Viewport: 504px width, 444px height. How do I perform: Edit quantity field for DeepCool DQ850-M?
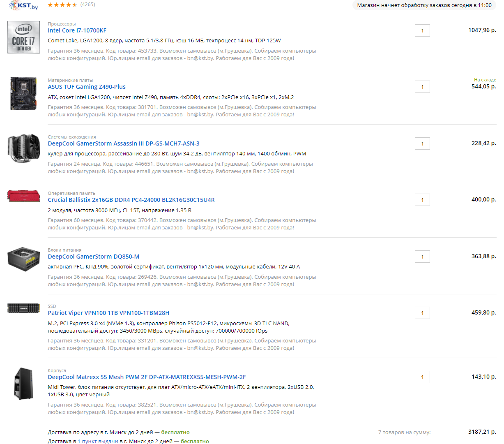pos(422,257)
